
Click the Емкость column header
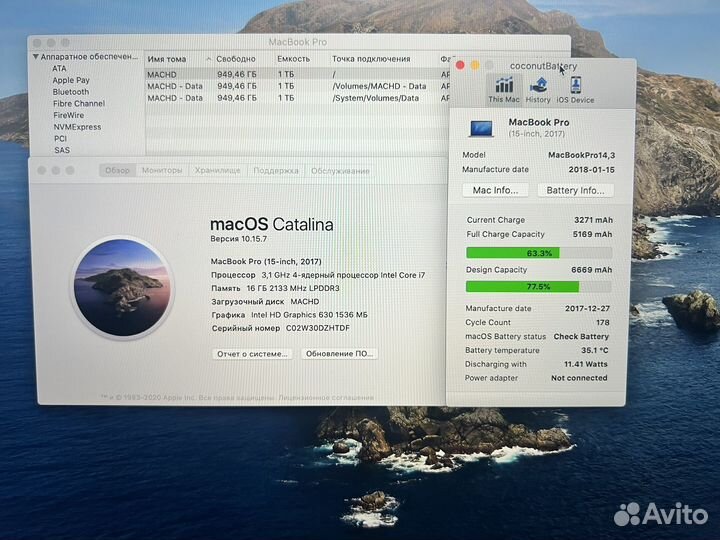293,59
